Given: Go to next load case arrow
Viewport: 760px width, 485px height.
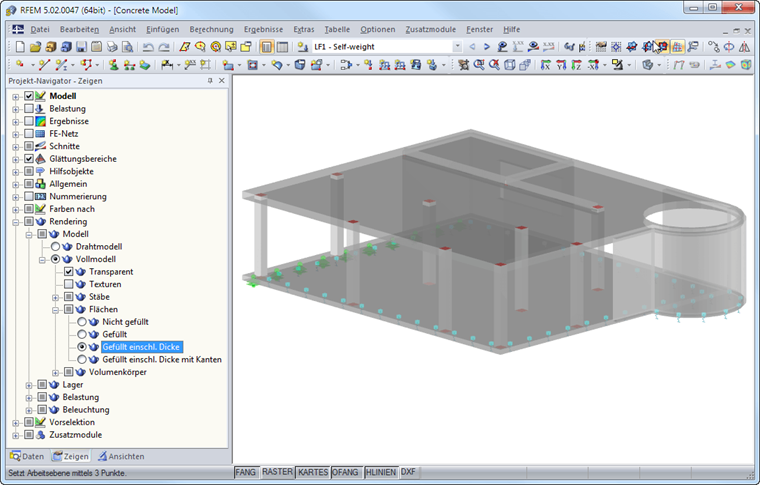Looking at the screenshot, I should pos(487,47).
